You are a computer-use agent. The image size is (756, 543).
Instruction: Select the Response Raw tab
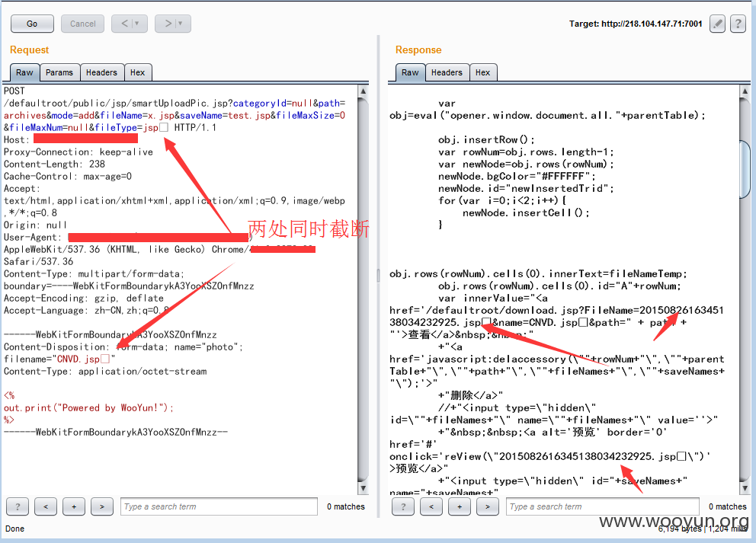tap(410, 72)
